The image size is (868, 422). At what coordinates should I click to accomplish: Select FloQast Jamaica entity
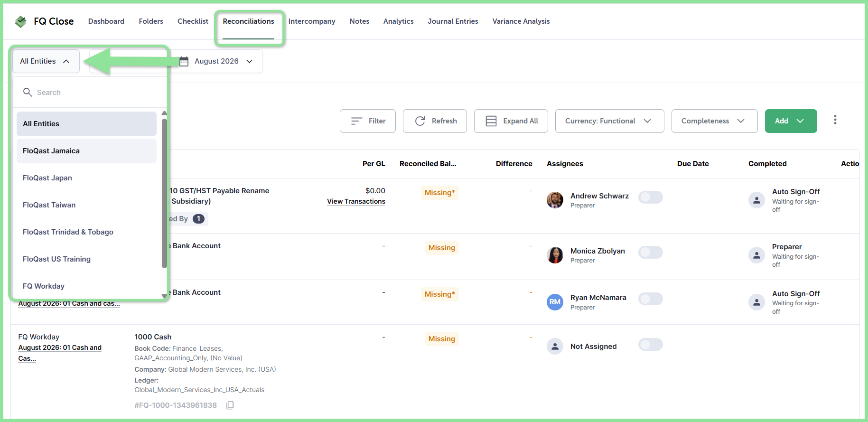point(86,151)
